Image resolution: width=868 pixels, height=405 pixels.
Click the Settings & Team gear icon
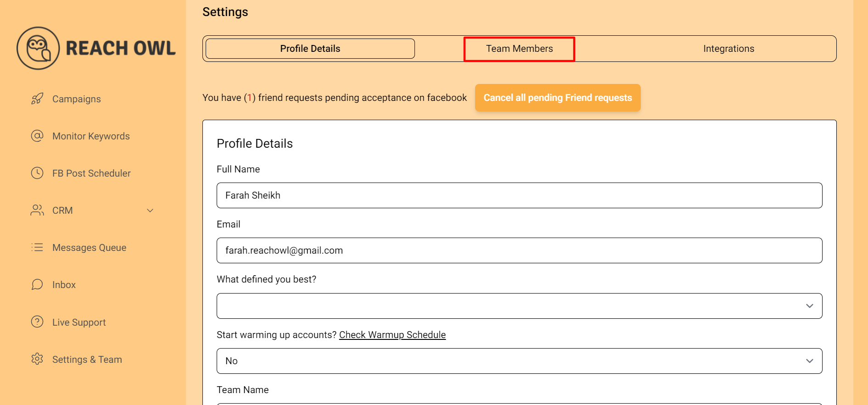pos(37,359)
